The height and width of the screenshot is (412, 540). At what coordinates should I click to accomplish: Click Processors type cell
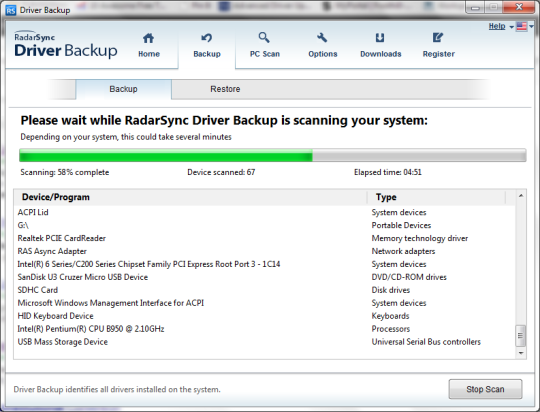(x=391, y=329)
